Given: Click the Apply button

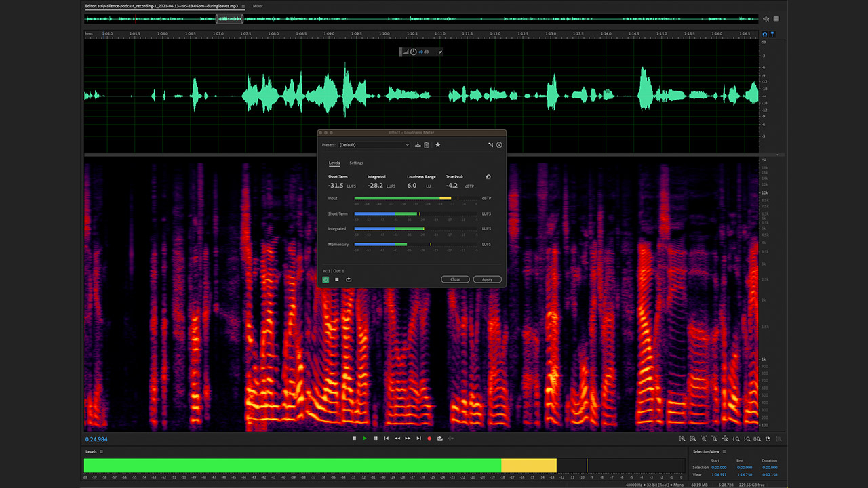Looking at the screenshot, I should tap(488, 279).
